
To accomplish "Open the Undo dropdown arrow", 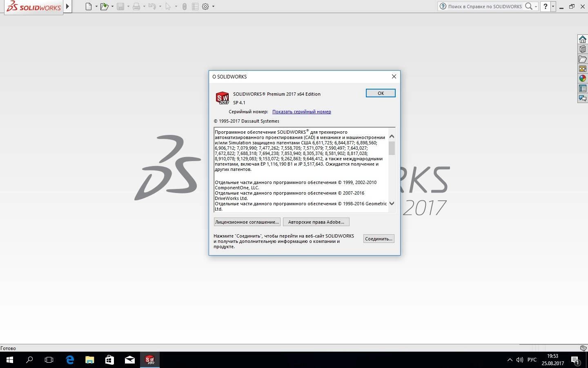I will point(160,7).
